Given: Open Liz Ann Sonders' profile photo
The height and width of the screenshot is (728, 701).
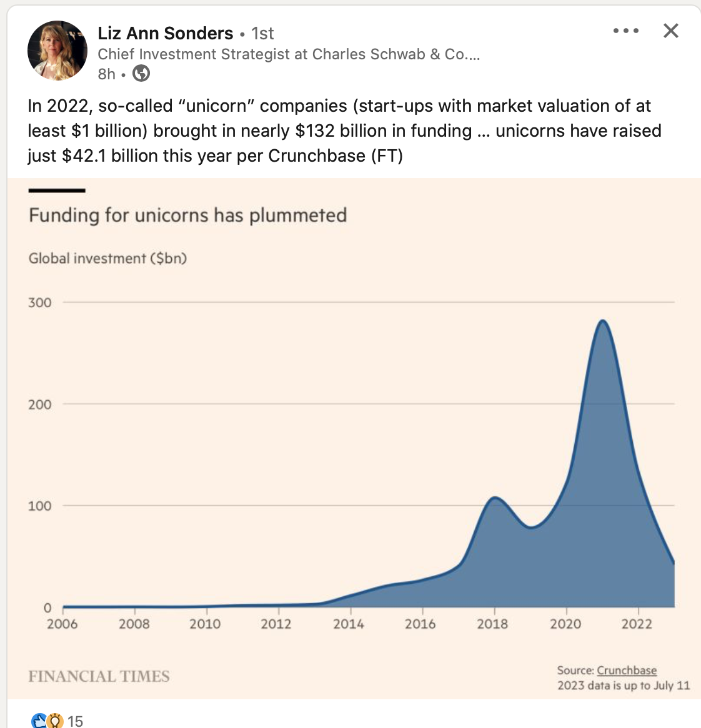Looking at the screenshot, I should point(57,51).
